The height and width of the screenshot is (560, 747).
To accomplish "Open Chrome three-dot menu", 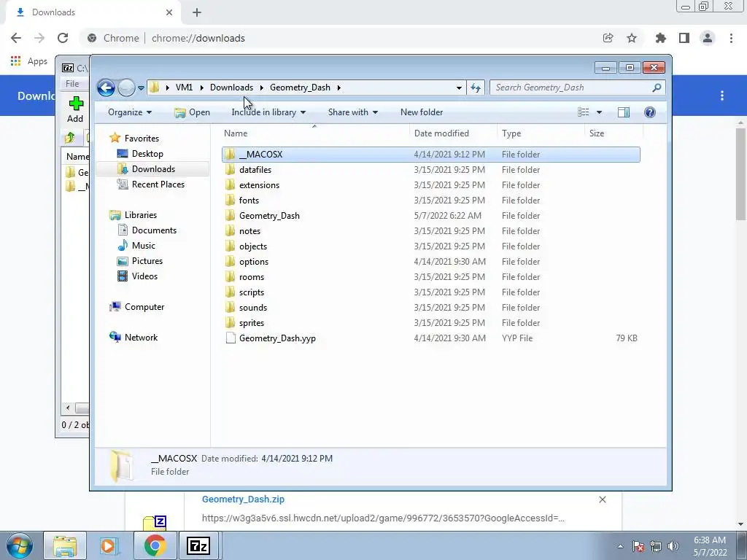I will (731, 38).
